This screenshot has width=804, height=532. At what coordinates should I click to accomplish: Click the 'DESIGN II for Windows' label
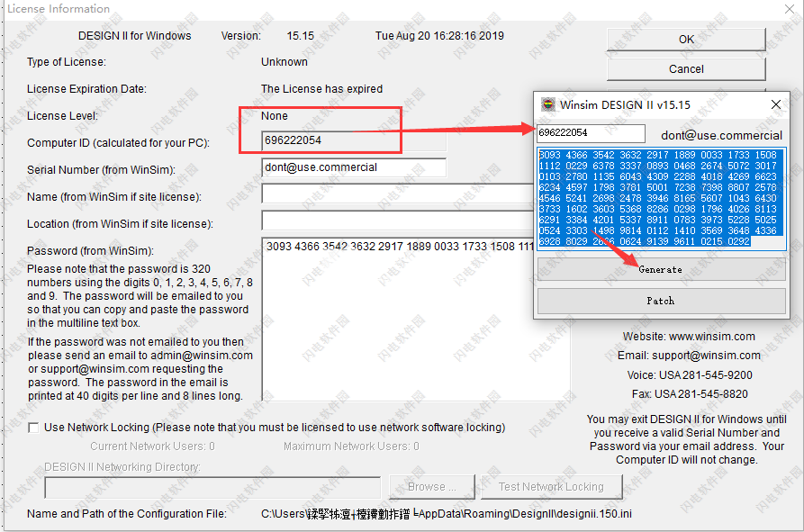click(134, 36)
